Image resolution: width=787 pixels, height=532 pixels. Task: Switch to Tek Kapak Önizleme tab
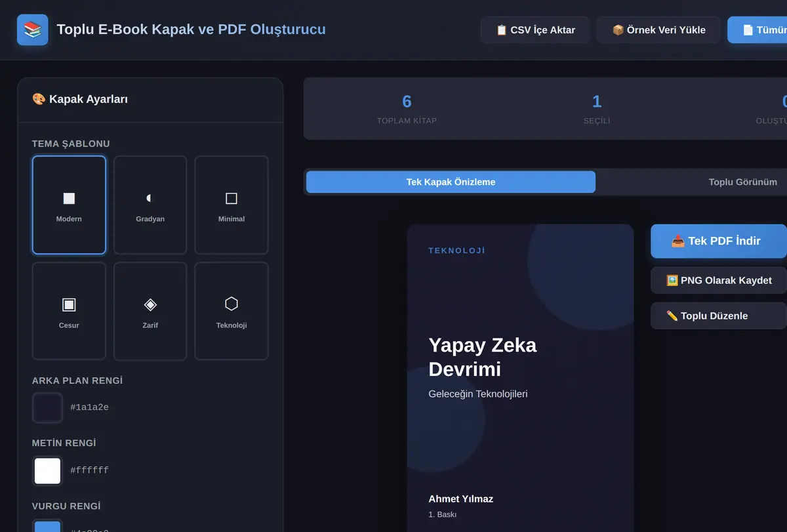(x=451, y=182)
